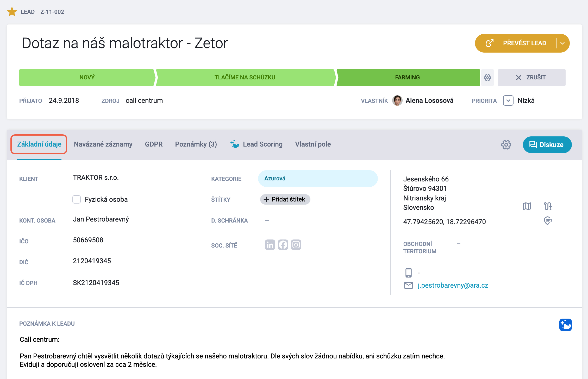Click Přidat štítek button
This screenshot has width=588, height=379.
point(285,199)
